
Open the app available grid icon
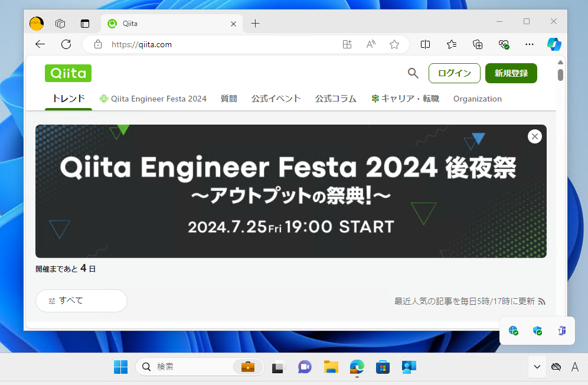347,44
